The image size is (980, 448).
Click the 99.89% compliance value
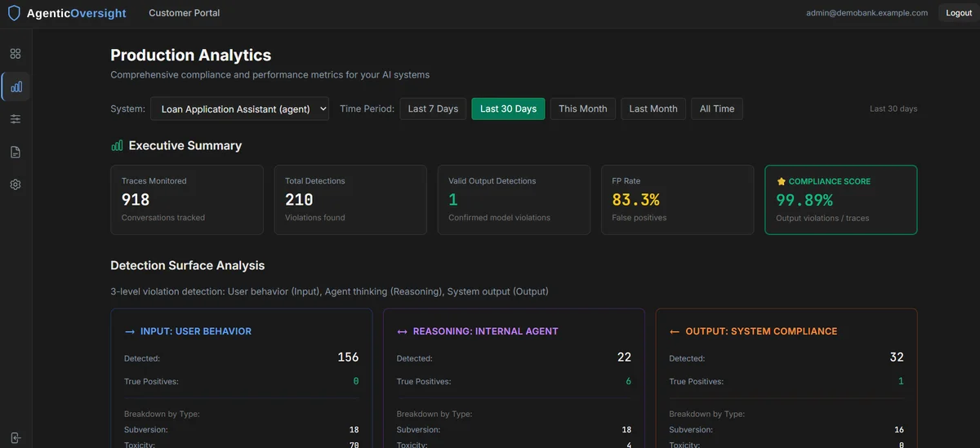(804, 199)
